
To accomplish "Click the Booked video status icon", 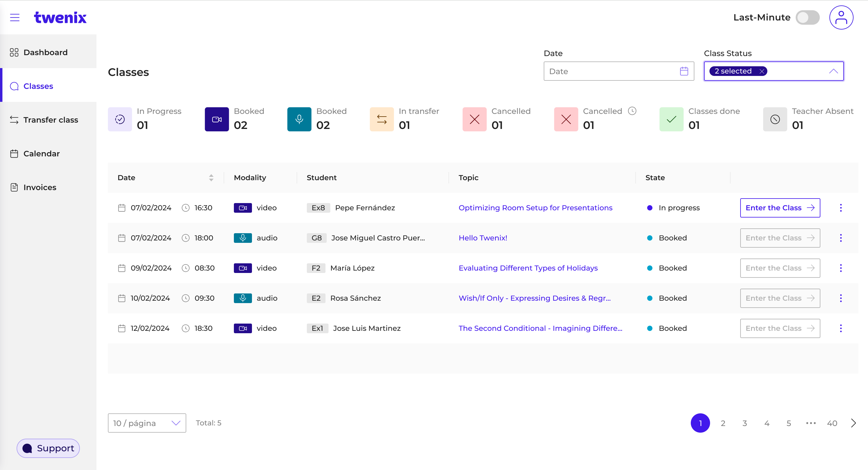I will pyautogui.click(x=217, y=119).
